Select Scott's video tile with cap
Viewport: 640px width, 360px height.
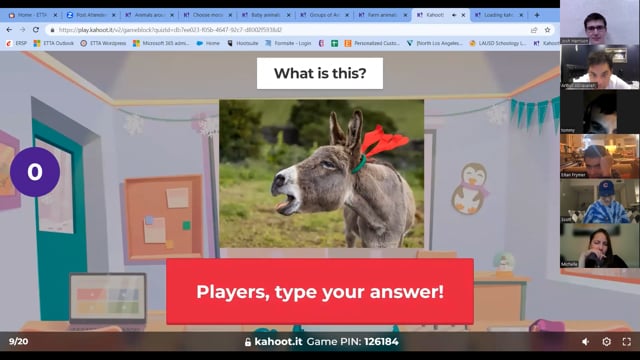(599, 201)
